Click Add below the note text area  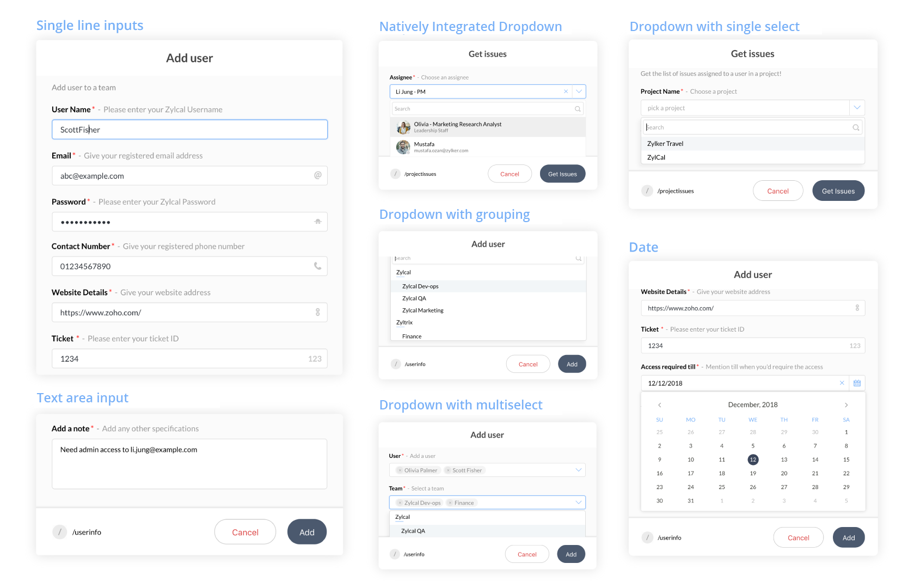tap(306, 532)
